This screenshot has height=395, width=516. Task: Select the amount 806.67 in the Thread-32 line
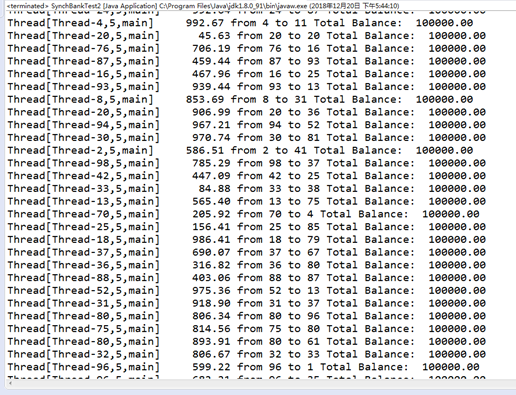coord(211,354)
